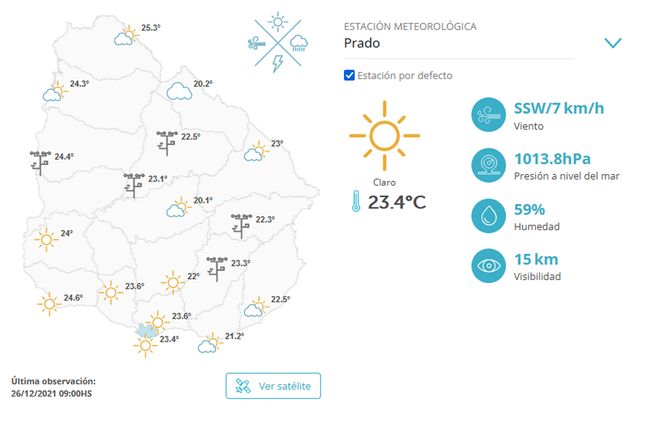Expand the weather station dropdown chevron
The image size is (658, 425).
point(613,43)
